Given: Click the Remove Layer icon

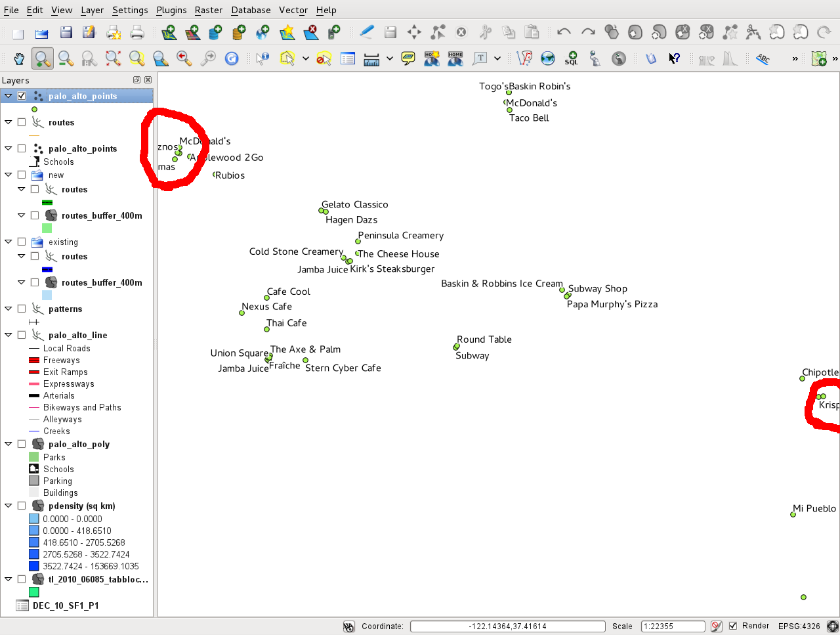Looking at the screenshot, I should pyautogui.click(x=311, y=32).
